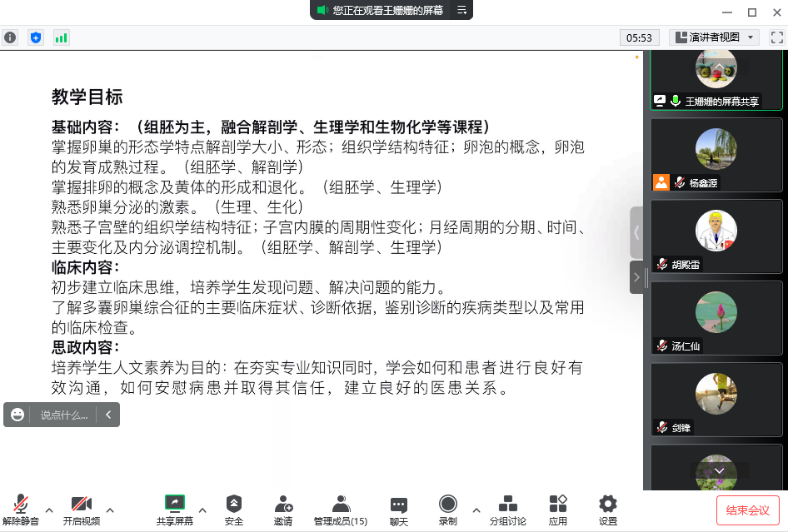The image size is (788, 532).
Task: Minimize the meeting window
Action: [726, 12]
